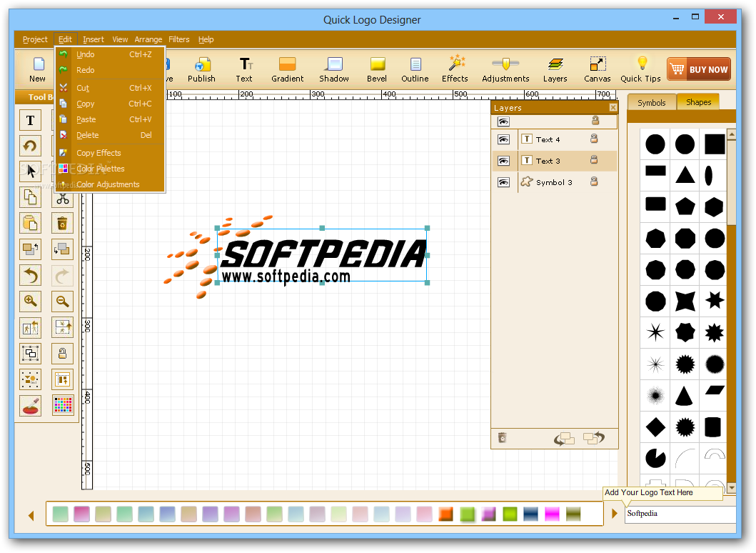Toggle lock on Text 4 layer

point(594,139)
